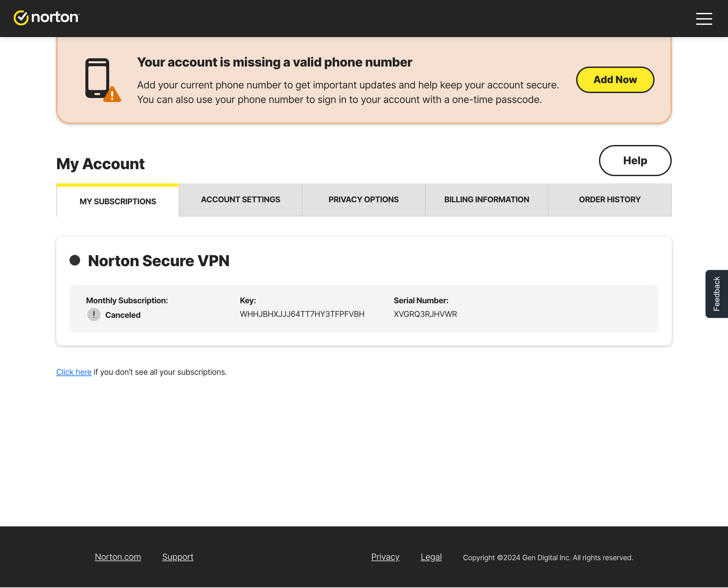
Task: Click the Norton logo in header
Action: coord(46,18)
